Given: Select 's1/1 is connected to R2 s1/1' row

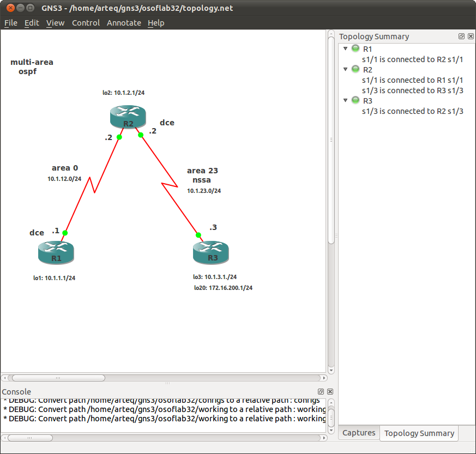Looking at the screenshot, I should click(x=412, y=59).
